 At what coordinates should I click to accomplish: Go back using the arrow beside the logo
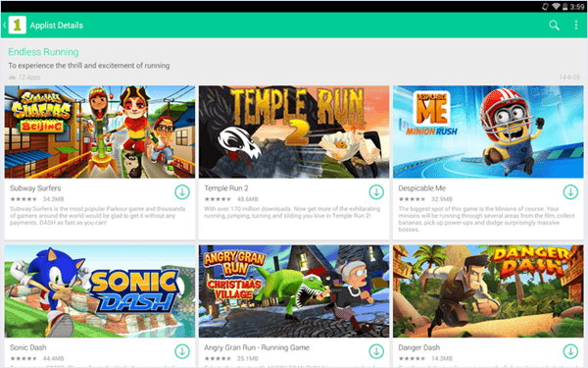click(5, 26)
